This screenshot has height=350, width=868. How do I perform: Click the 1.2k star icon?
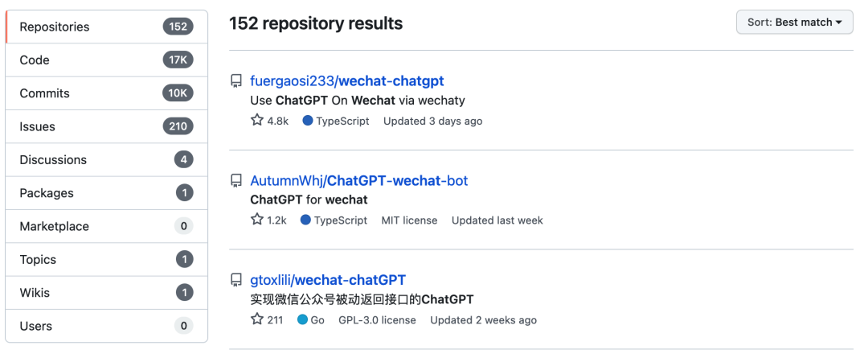(257, 220)
